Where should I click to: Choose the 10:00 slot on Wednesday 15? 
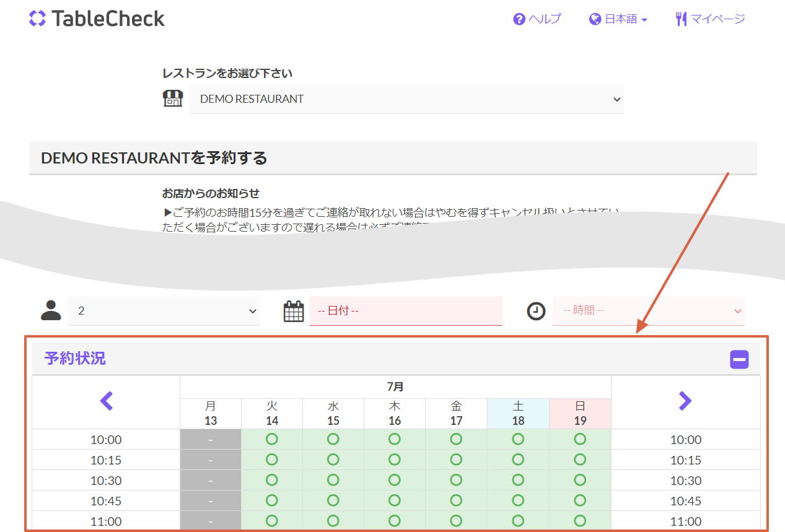[333, 439]
